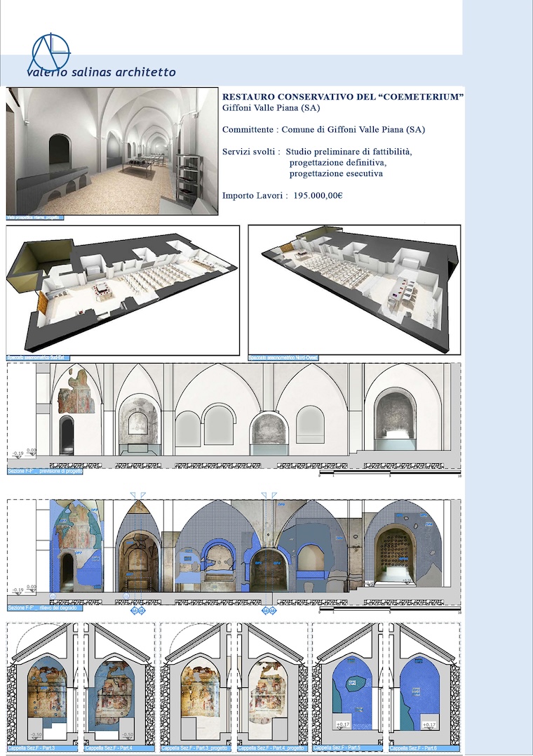
Task: Click the scale bar under the project section
Action: point(389,475)
